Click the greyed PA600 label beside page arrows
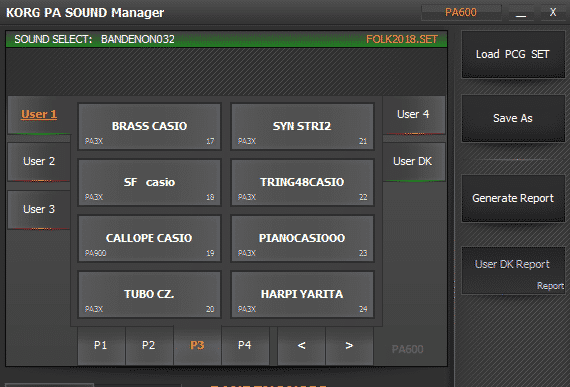Image resolution: width=570 pixels, height=387 pixels. point(408,349)
